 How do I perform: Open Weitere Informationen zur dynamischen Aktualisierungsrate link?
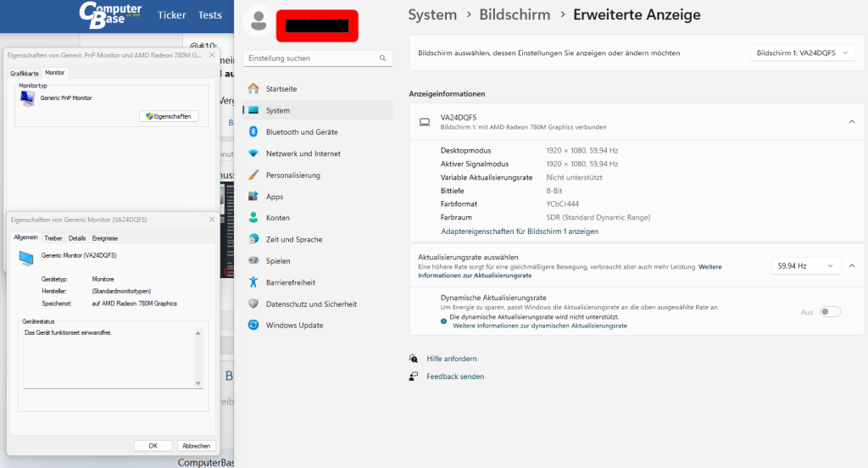click(540, 326)
